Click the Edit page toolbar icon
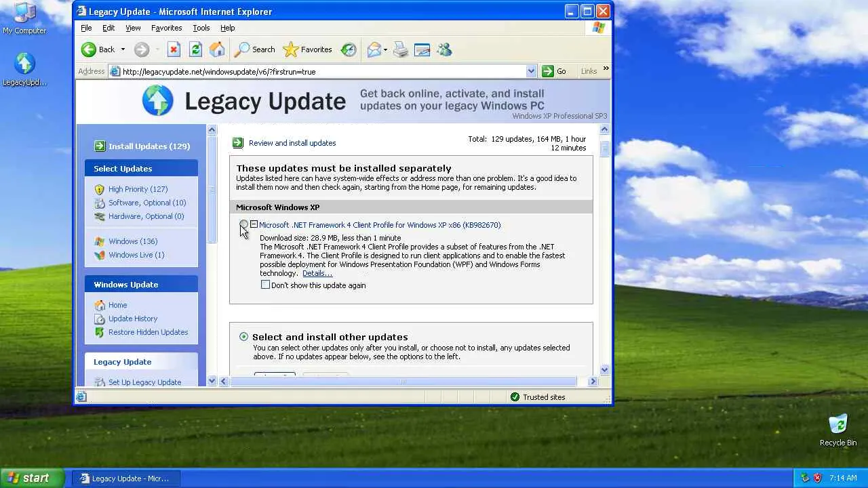868x488 pixels. (x=422, y=49)
